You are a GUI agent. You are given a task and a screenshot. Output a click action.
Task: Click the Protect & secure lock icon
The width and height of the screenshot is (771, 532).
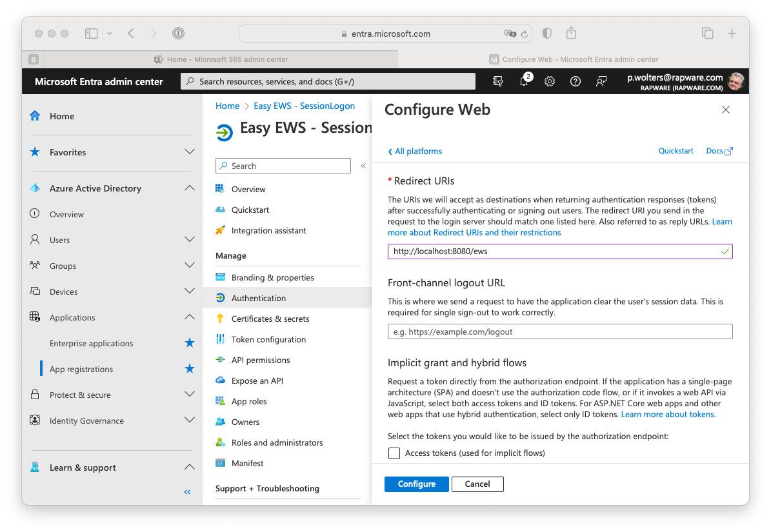click(x=35, y=395)
